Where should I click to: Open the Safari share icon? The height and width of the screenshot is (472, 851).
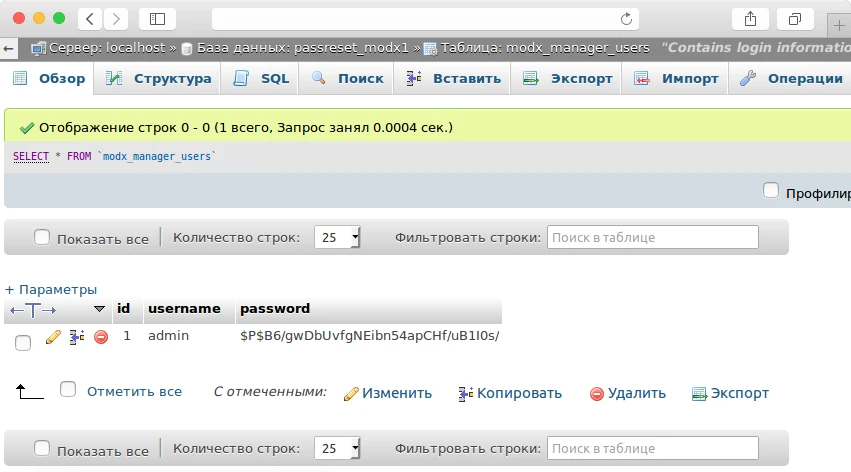(x=751, y=20)
